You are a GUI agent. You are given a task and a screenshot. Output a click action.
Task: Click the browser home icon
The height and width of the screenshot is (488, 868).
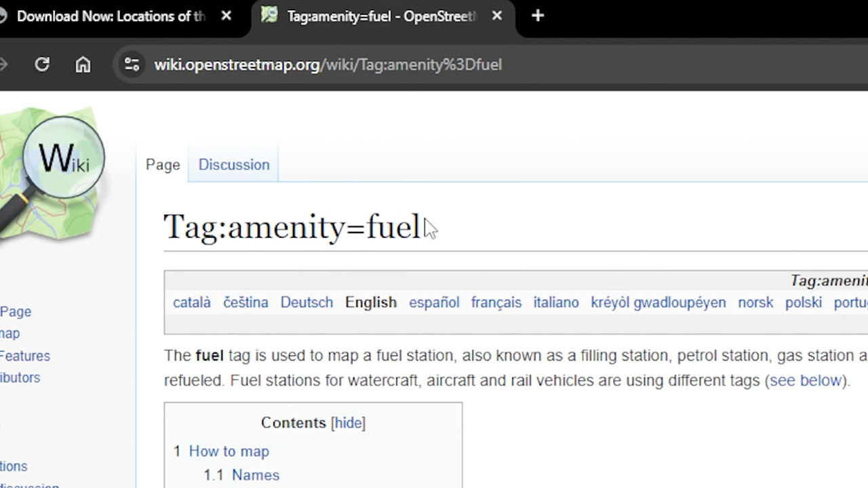83,64
